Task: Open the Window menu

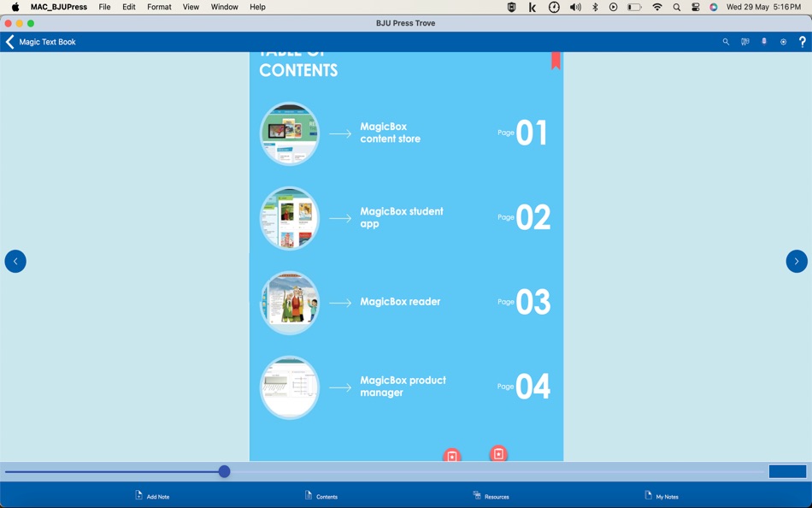Action: pos(224,7)
